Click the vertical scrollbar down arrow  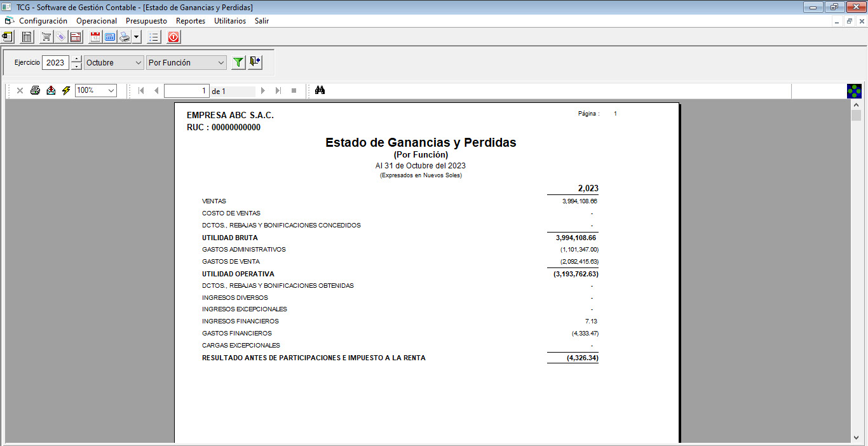[x=856, y=437]
